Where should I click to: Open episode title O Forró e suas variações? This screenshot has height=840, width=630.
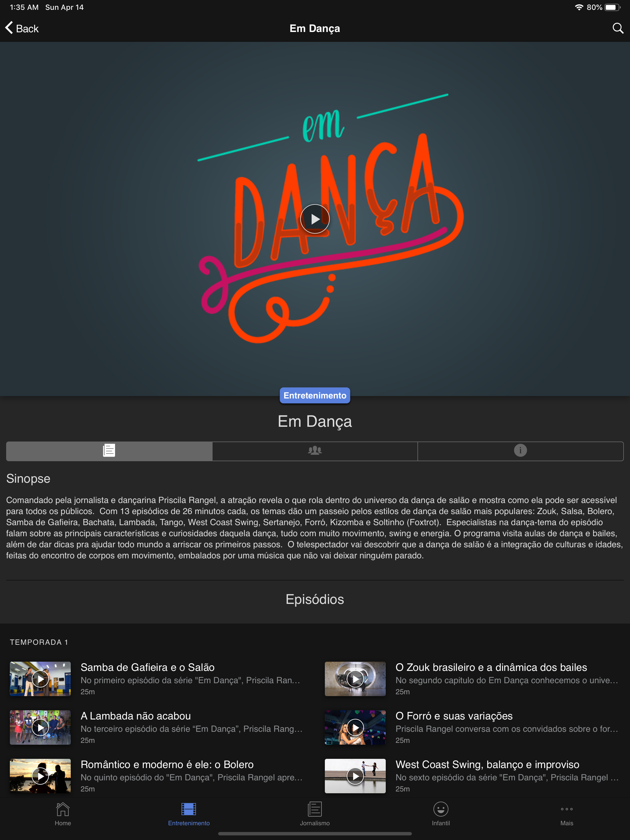454,716
